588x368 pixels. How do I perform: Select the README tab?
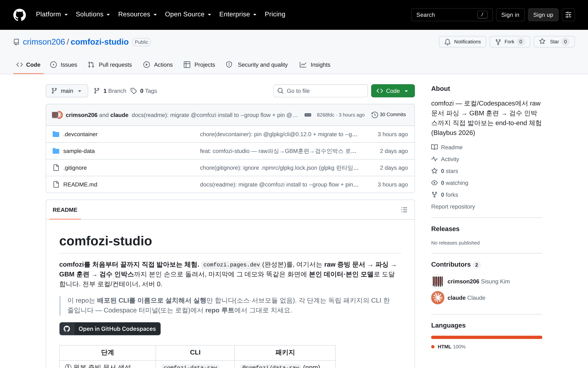(x=65, y=210)
